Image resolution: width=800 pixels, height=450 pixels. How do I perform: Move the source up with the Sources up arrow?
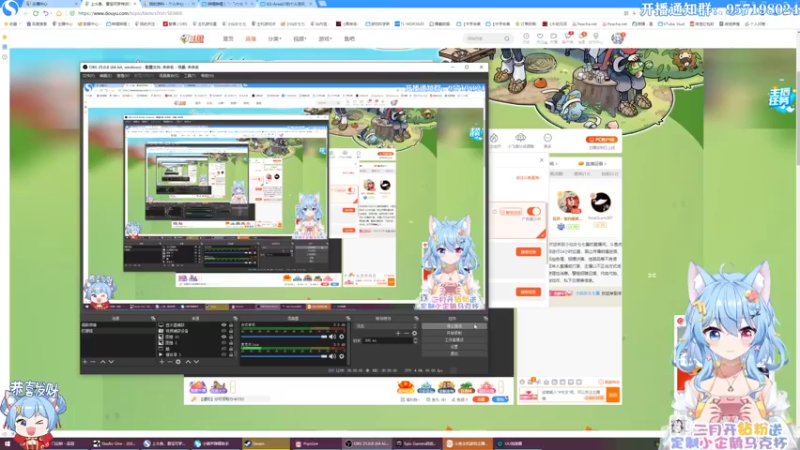click(x=188, y=362)
